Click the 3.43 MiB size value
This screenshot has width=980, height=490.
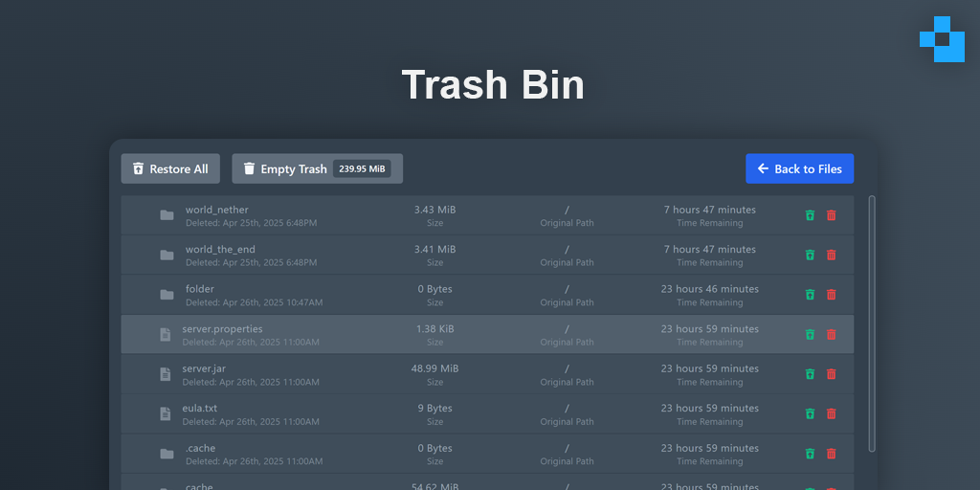pyautogui.click(x=435, y=210)
